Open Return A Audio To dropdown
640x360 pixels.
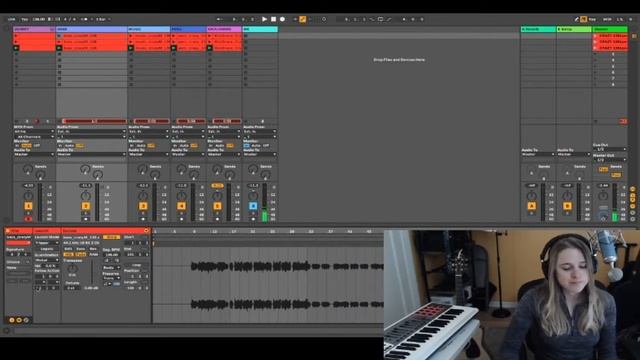[538, 154]
